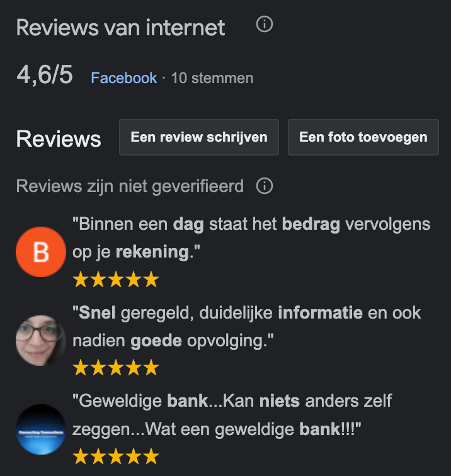Click the five-star rating under third review
The height and width of the screenshot is (476, 451).
point(116,456)
